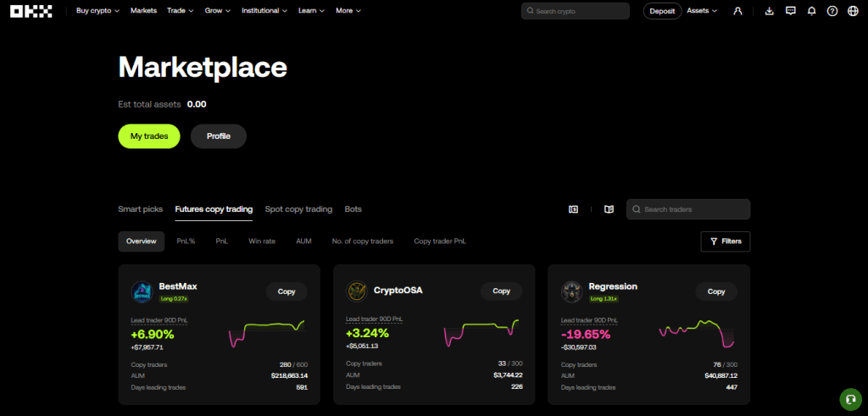Click the download app icon
The height and width of the screenshot is (416, 868).
point(769,11)
